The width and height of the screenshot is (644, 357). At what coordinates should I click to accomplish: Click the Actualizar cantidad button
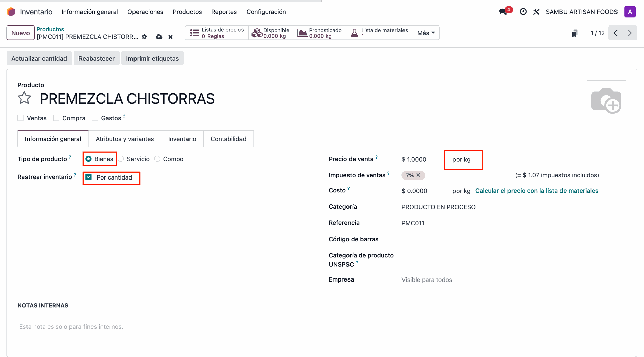[39, 58]
